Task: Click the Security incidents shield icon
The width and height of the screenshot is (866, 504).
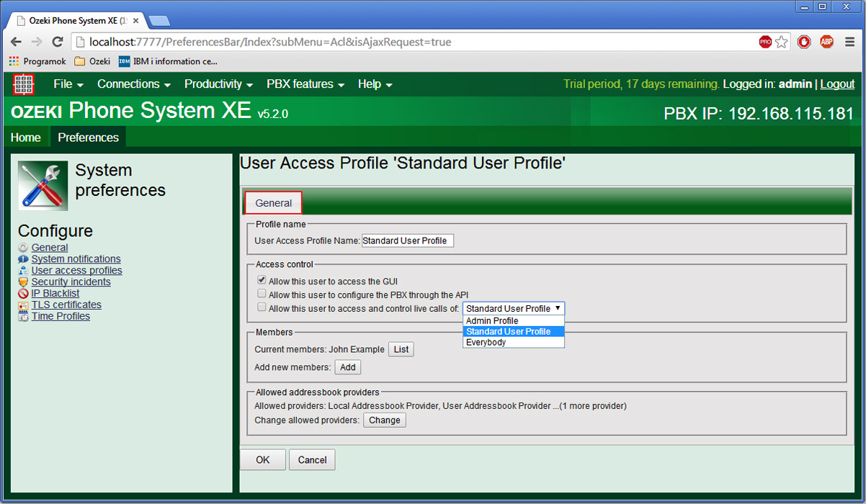Action: 23,282
